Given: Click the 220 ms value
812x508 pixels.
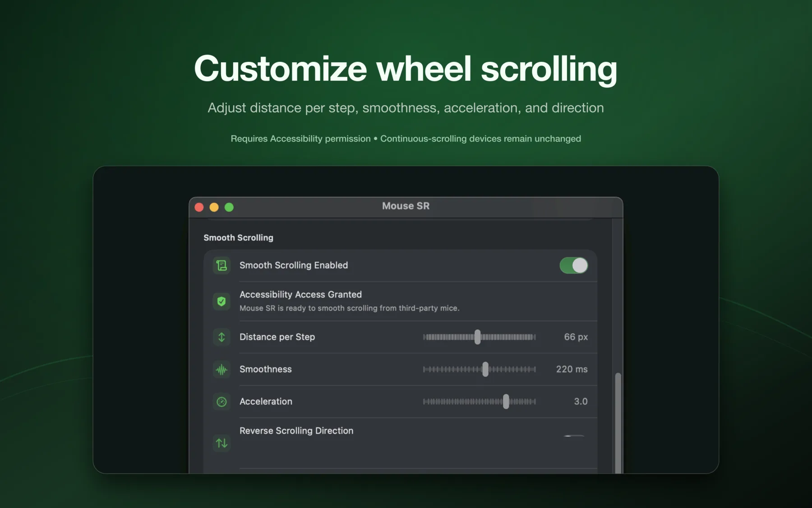Looking at the screenshot, I should point(572,369).
